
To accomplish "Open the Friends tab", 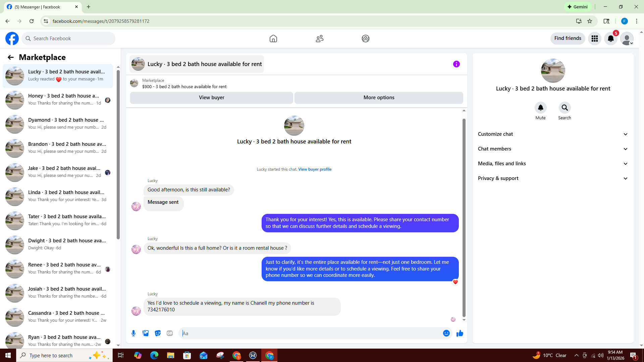I will tap(319, 39).
